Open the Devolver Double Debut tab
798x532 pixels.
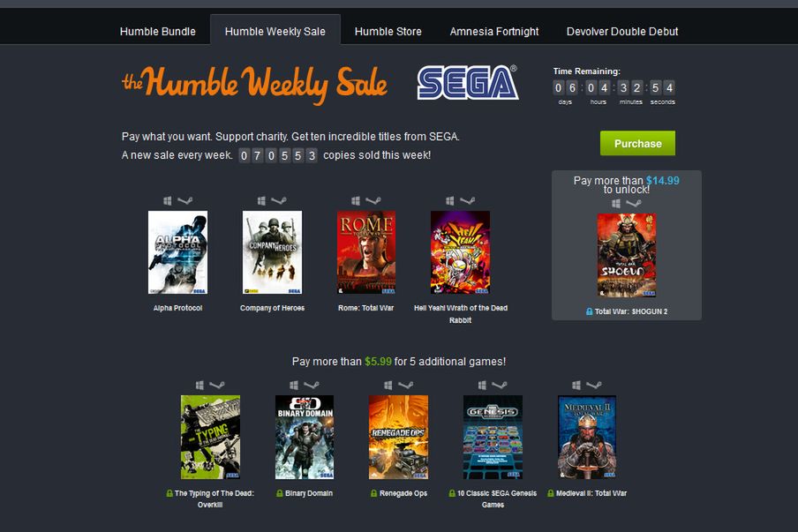(x=622, y=32)
